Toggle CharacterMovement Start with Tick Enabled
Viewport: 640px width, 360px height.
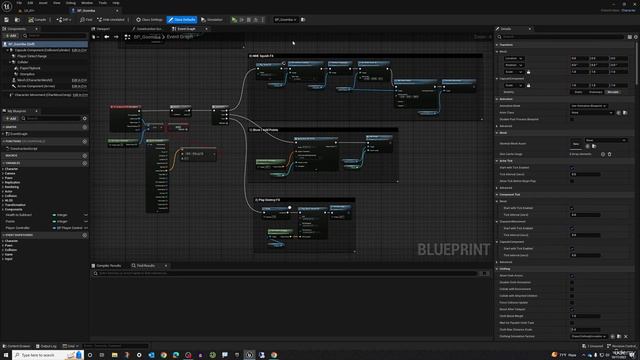(x=572, y=228)
